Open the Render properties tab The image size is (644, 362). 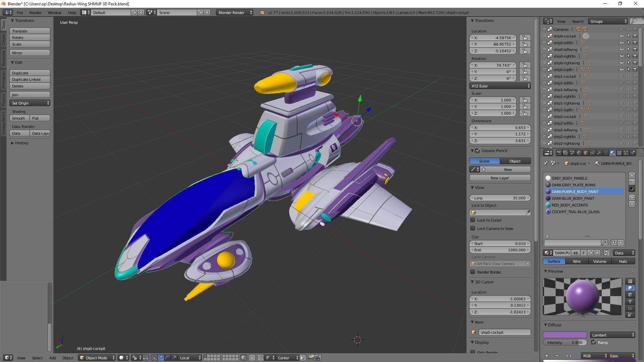point(559,153)
